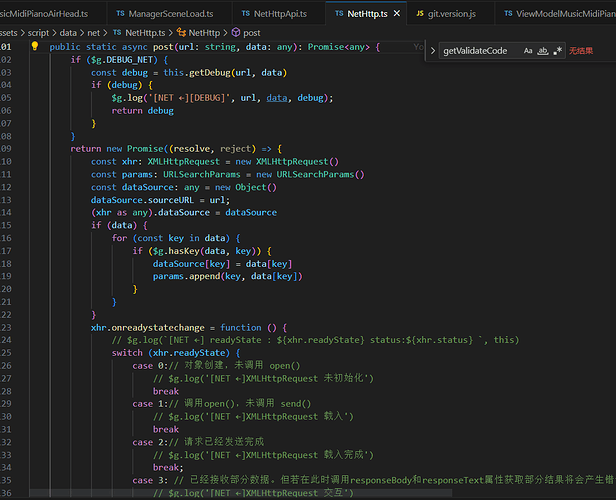616x500 pixels.
Task: Switch to the ViewModelMusicMidiPiano tab
Action: [556, 14]
